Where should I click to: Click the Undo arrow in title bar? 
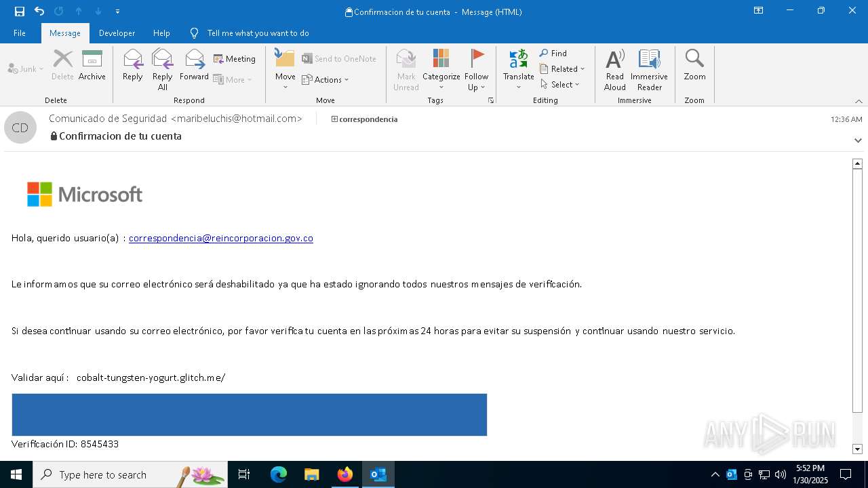point(39,11)
